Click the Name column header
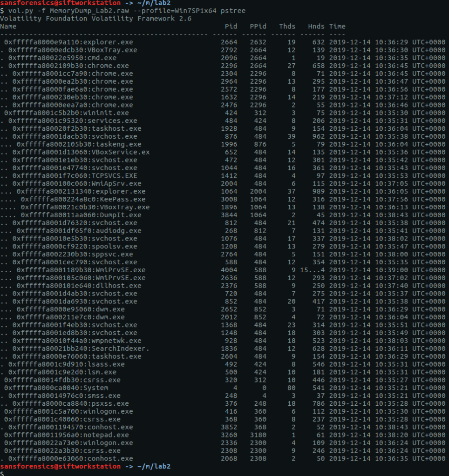449x476 pixels. 8,27
